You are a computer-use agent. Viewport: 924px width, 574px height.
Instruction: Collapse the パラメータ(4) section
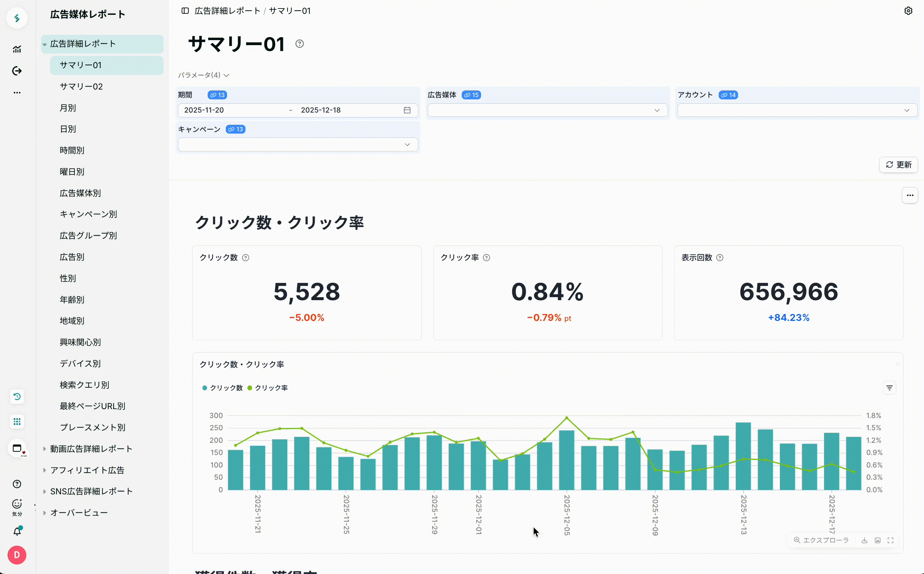[x=203, y=75]
